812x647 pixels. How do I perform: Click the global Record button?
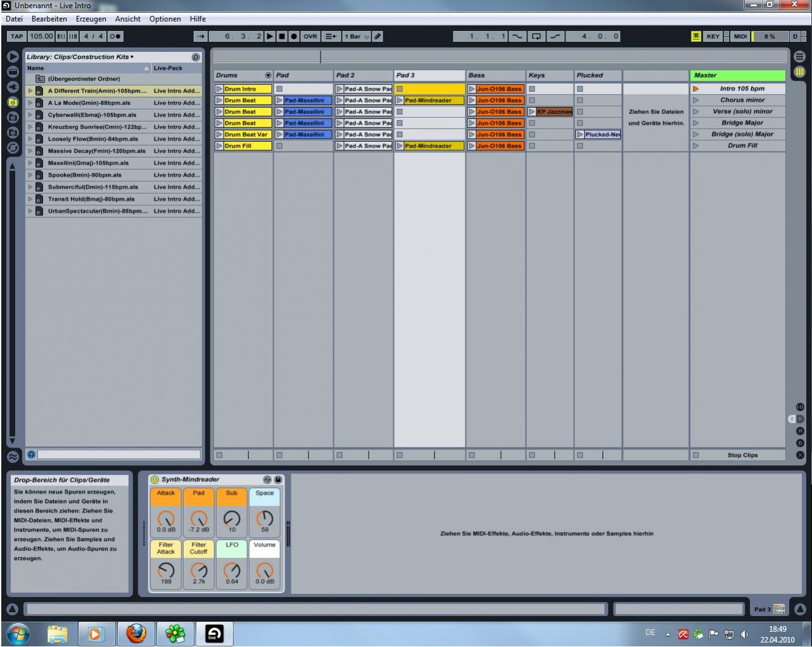tap(294, 37)
